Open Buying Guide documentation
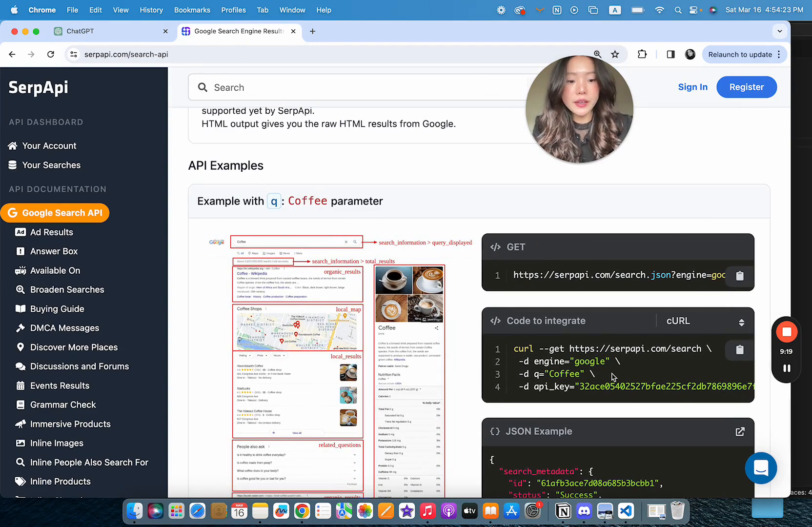This screenshot has width=812, height=527. coord(50,309)
